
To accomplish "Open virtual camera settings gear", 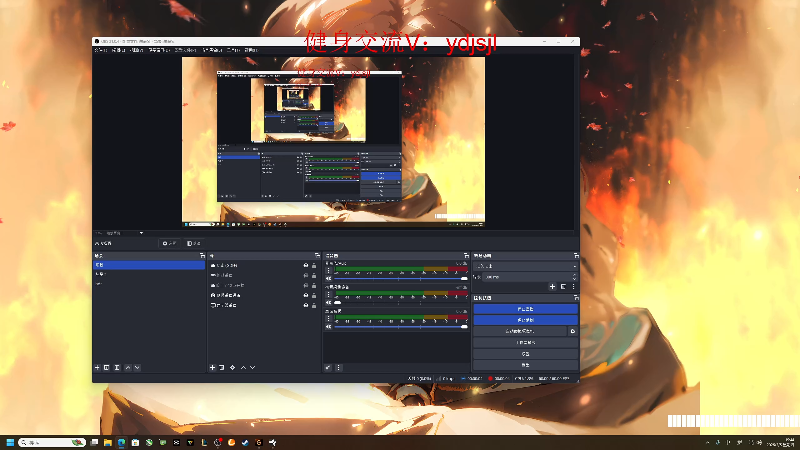I will 572,331.
